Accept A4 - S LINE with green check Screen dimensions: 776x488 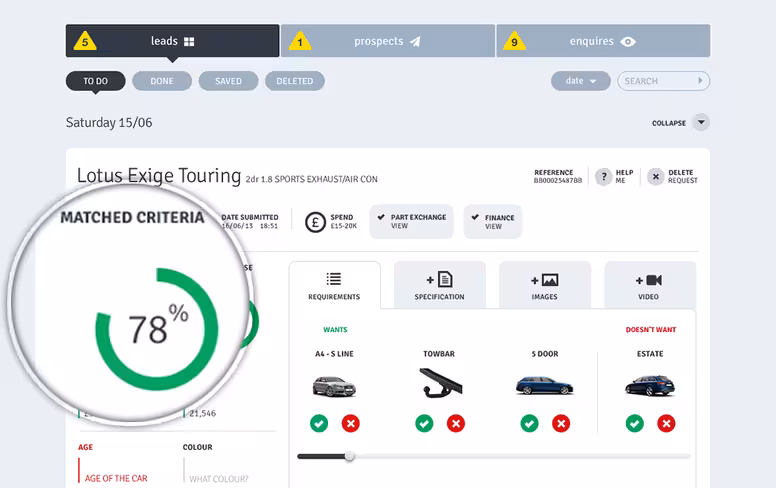319,424
